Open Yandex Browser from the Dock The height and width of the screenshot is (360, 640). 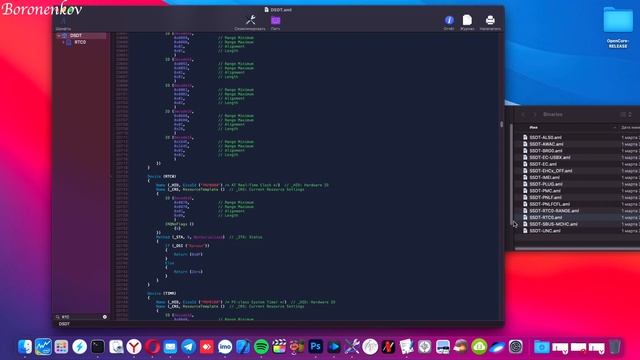[134, 347]
